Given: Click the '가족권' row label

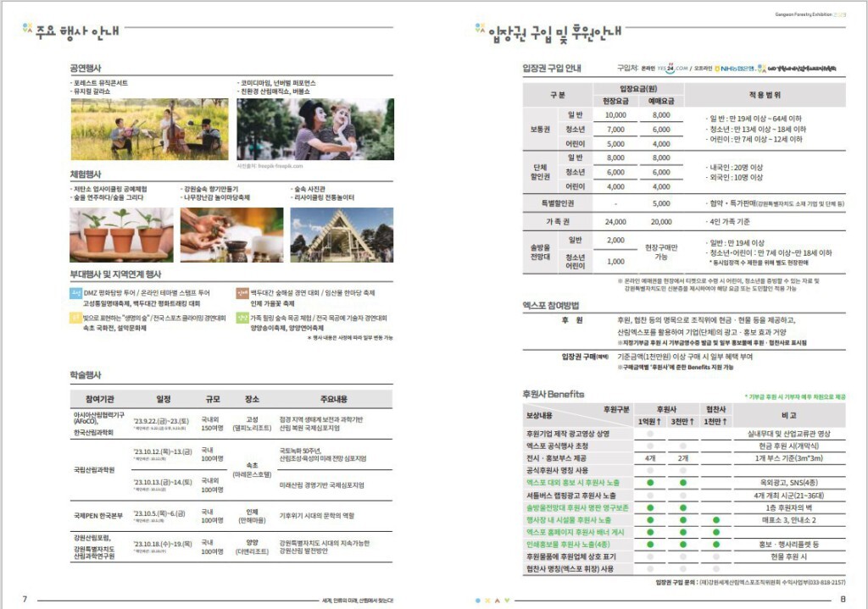Looking at the screenshot, I should [558, 222].
